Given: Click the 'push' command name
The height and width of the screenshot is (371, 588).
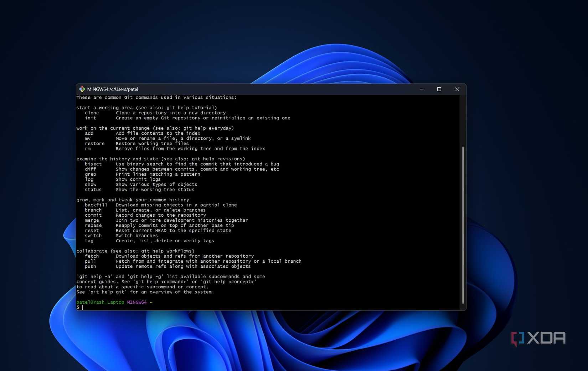Looking at the screenshot, I should pos(91,267).
